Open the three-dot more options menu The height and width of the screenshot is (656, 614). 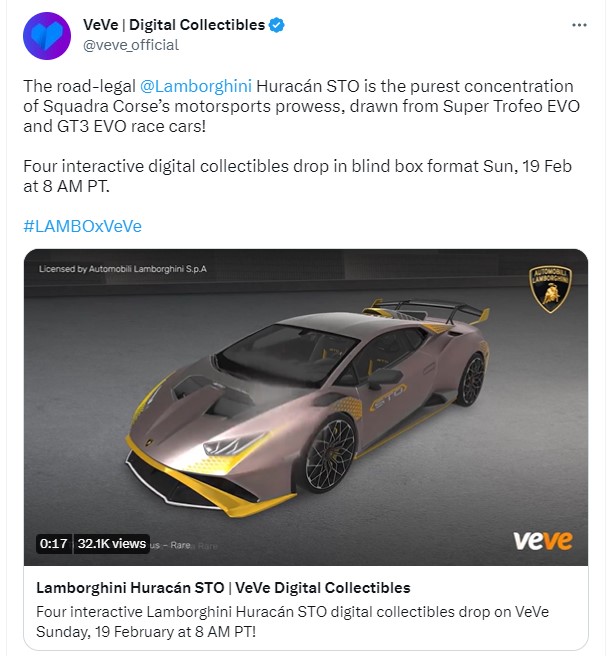pos(579,25)
